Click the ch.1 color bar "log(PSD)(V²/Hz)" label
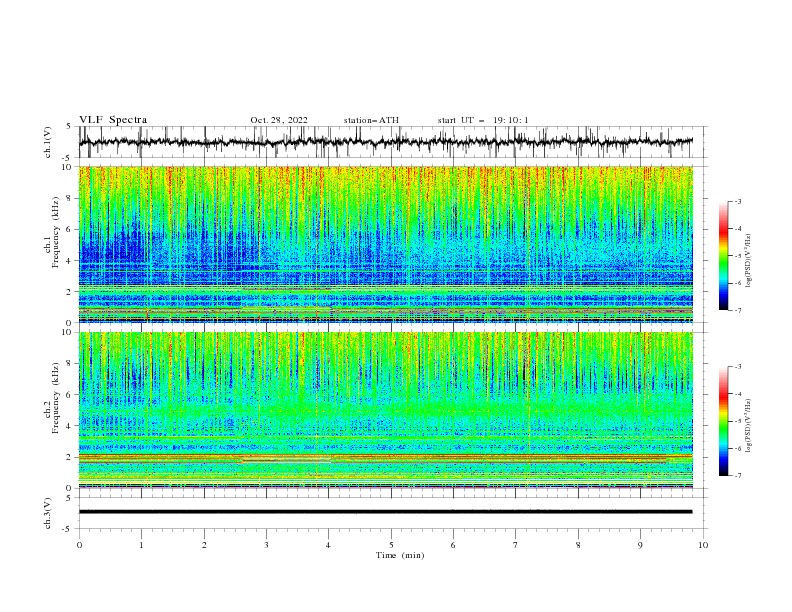Image resolution: width=792 pixels, height=612 pixels. click(748, 261)
